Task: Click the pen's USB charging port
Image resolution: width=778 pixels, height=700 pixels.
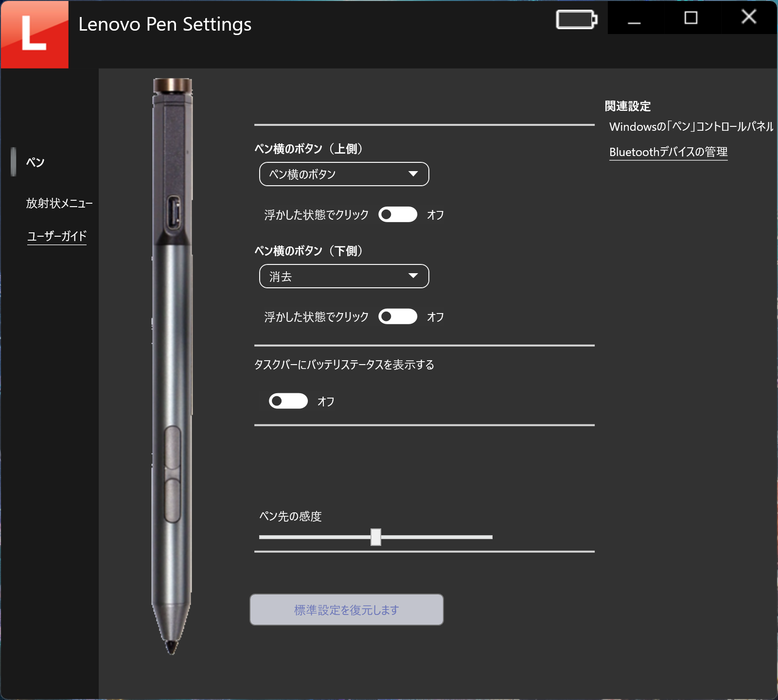Action: [174, 213]
